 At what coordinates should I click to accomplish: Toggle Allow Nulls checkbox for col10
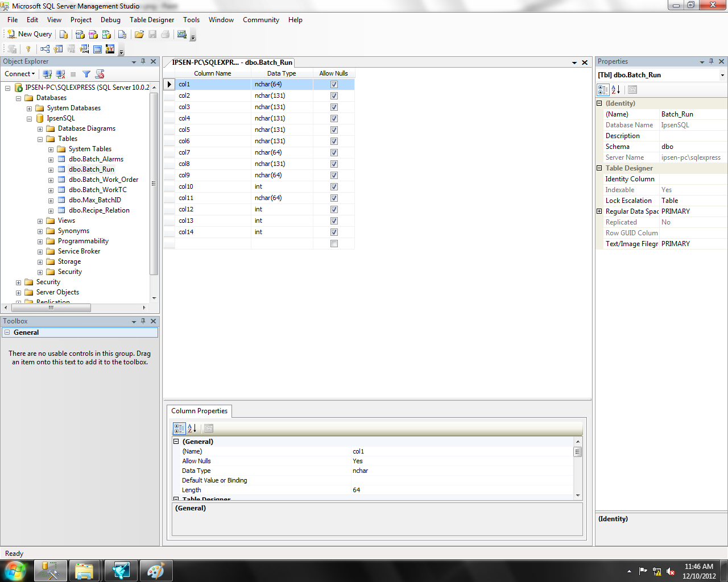[x=334, y=186]
